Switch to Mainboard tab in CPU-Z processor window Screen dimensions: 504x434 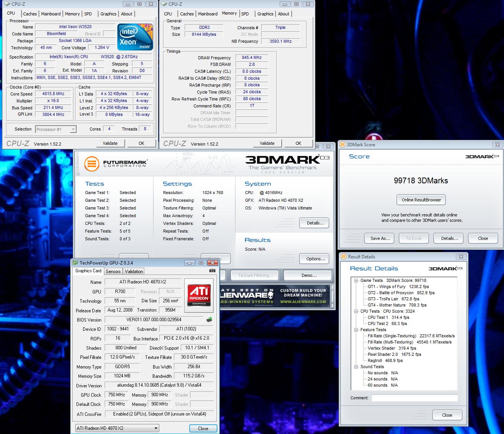[51, 14]
